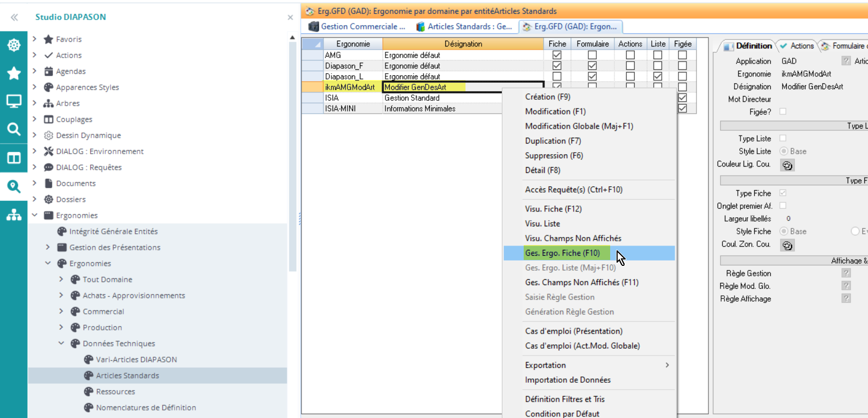The image size is (868, 418).
Task: Toggle Formulaire checkbox for Diapason_F row
Action: coord(592,66)
